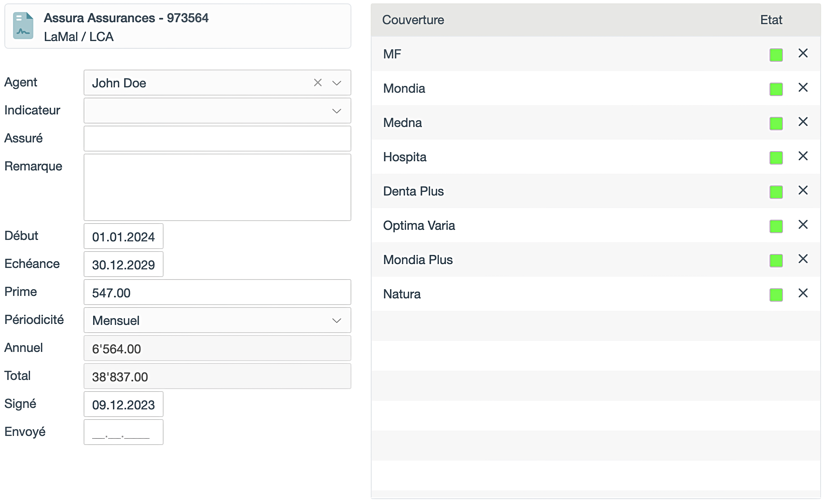The height and width of the screenshot is (504, 824).
Task: Click the Etat column header
Action: click(x=771, y=20)
